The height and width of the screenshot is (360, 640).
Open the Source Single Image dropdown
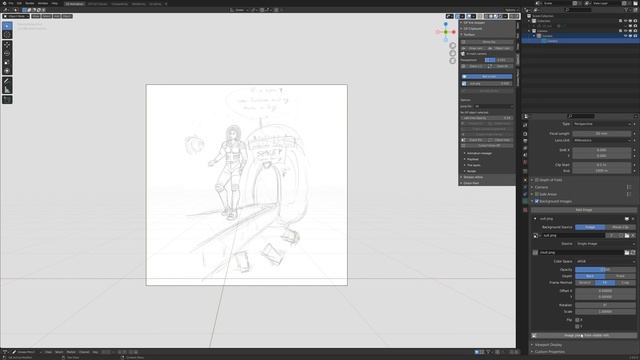(x=605, y=244)
